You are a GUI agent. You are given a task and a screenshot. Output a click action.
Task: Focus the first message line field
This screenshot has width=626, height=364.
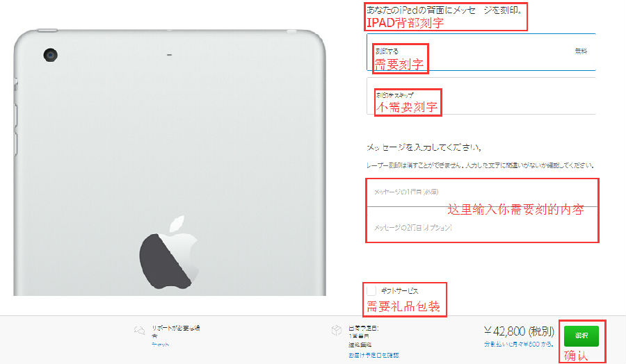pos(482,192)
